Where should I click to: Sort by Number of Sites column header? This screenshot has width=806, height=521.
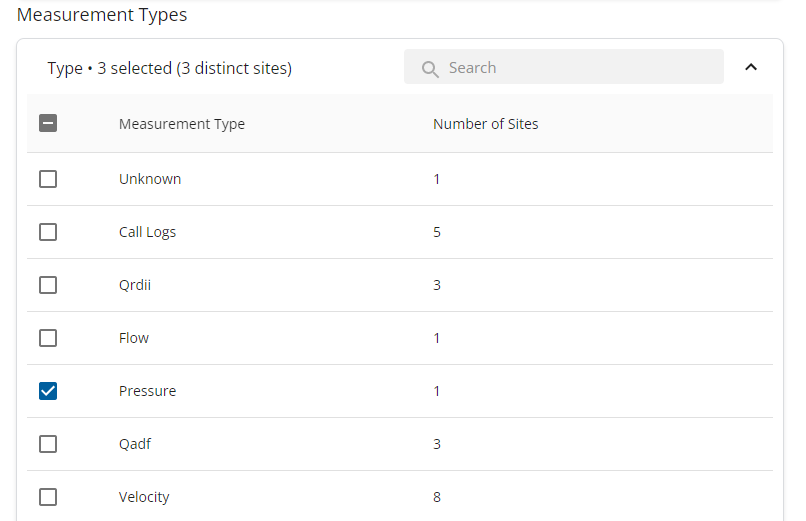point(485,124)
